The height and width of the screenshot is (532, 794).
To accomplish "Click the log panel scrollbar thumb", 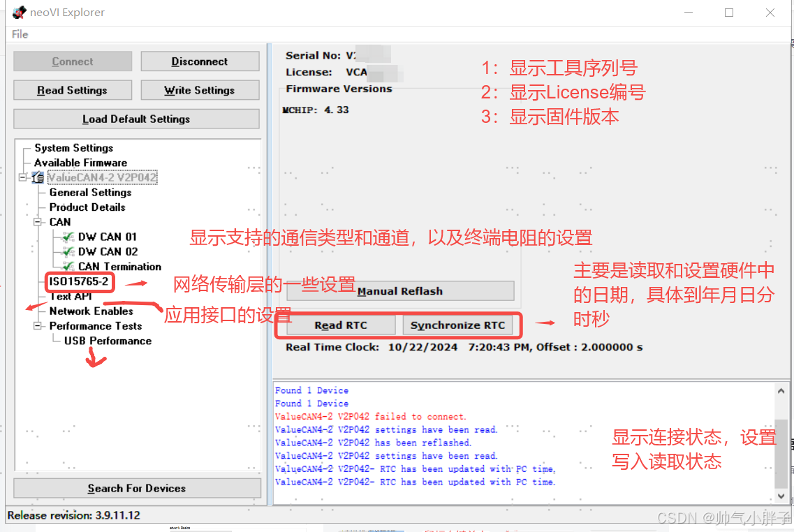I will click(x=781, y=452).
